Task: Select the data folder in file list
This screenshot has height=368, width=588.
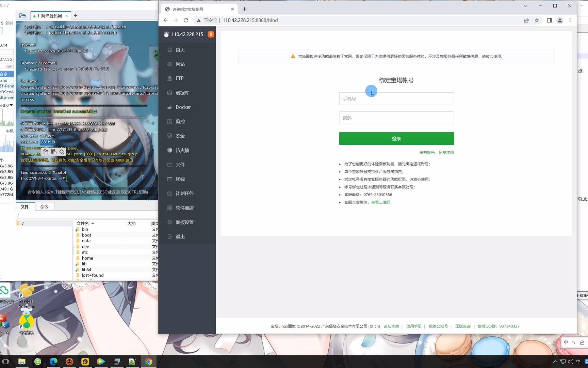Action: click(x=86, y=241)
